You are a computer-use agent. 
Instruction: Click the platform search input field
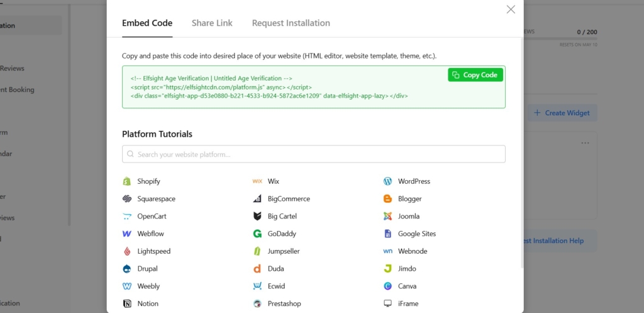pyautogui.click(x=313, y=154)
